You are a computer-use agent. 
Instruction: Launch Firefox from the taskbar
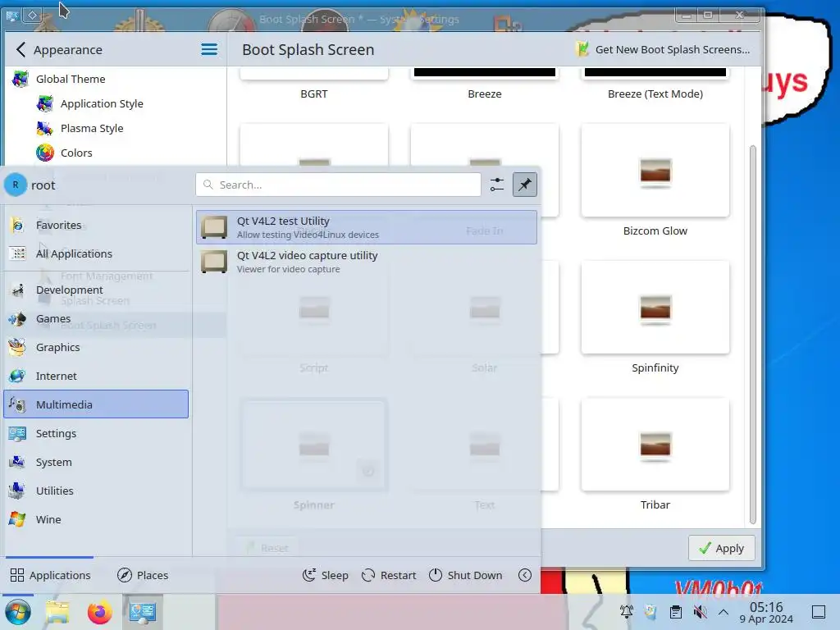(x=99, y=612)
